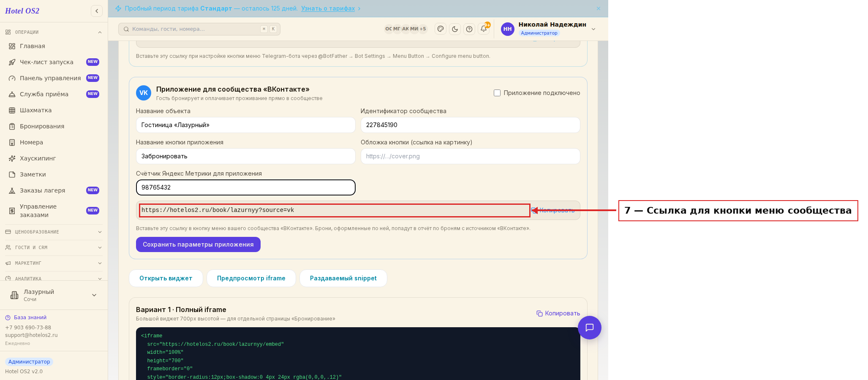Open notifications bell
The height and width of the screenshot is (380, 868).
coord(484,29)
